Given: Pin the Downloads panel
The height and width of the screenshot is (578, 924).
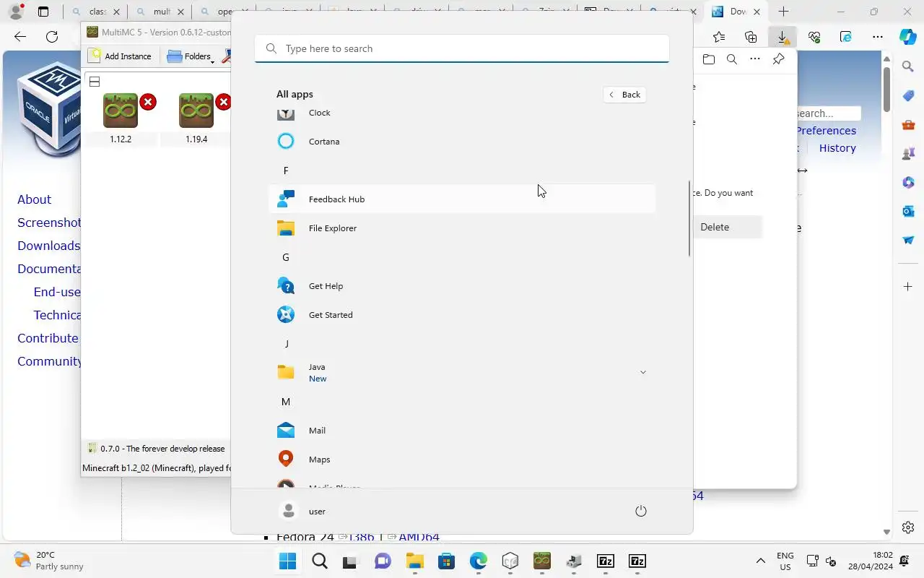Looking at the screenshot, I should click(778, 59).
